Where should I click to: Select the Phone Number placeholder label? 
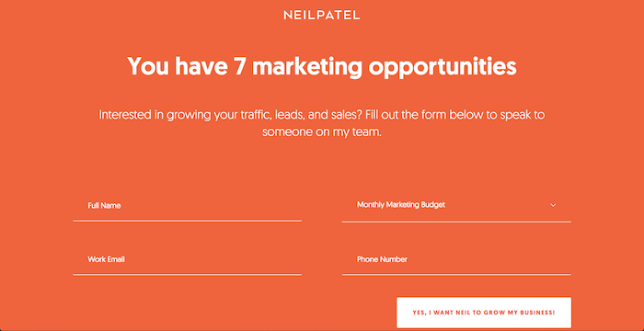coord(382,259)
